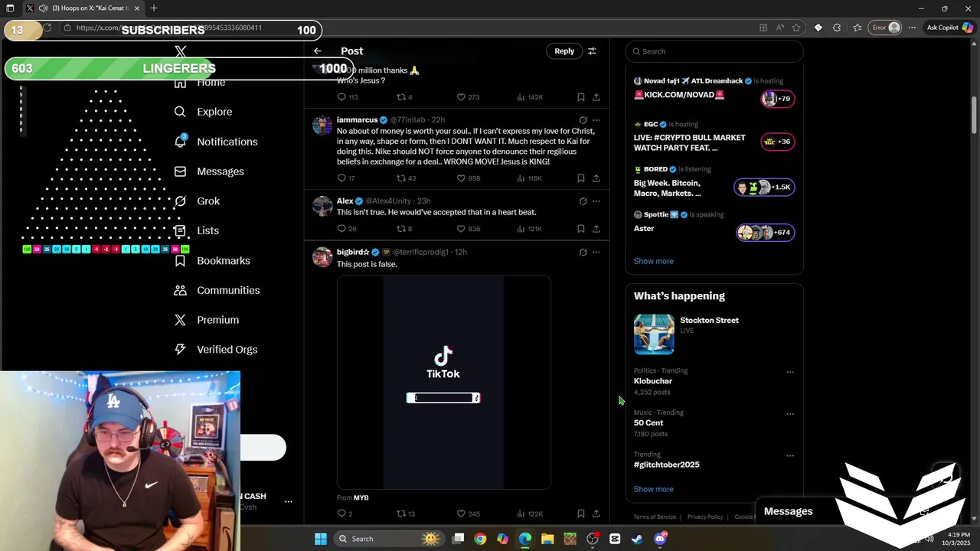Open Klobuchar trending topic

tap(652, 381)
